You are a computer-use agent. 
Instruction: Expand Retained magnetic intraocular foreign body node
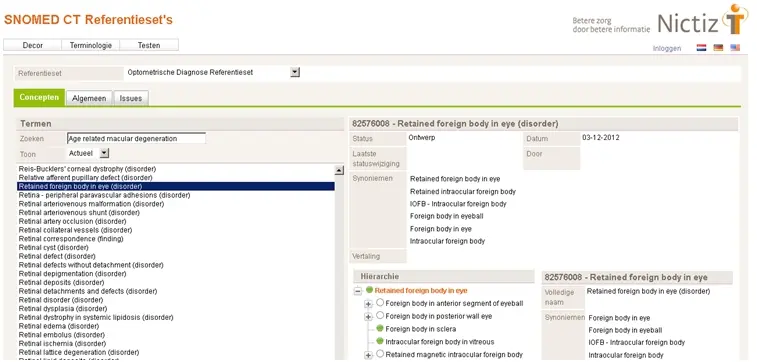368,355
